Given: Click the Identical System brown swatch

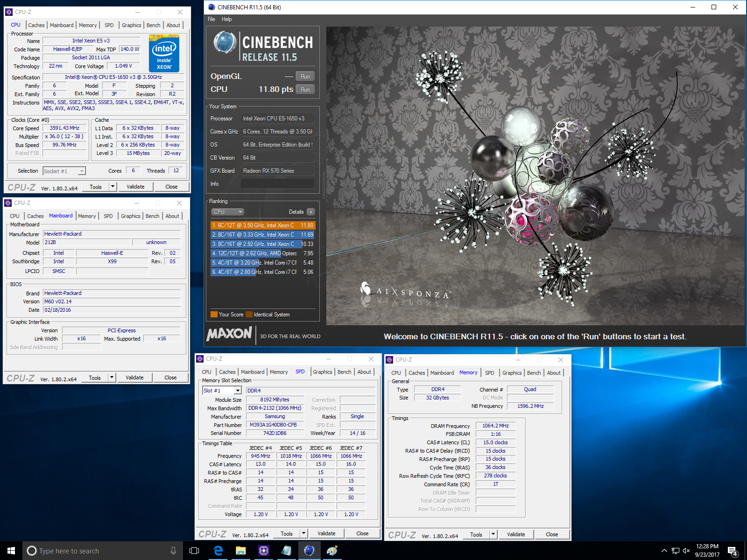Looking at the screenshot, I should click(249, 315).
